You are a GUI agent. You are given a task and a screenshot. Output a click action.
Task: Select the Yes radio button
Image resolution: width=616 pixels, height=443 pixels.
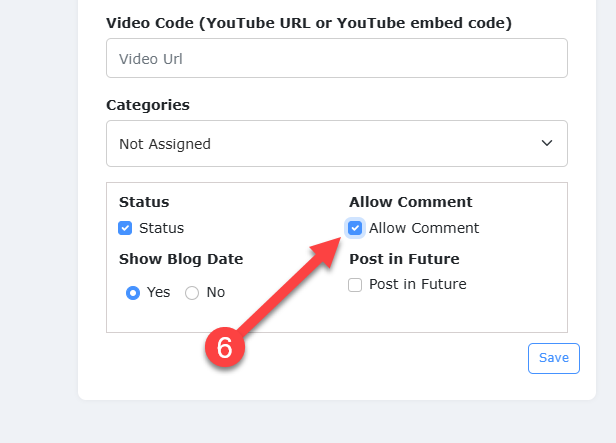click(x=132, y=293)
